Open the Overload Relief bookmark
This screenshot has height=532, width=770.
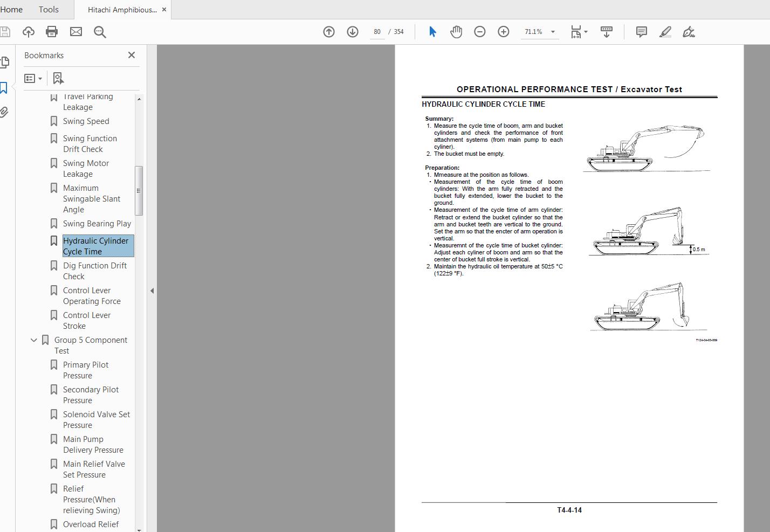pos(91,524)
